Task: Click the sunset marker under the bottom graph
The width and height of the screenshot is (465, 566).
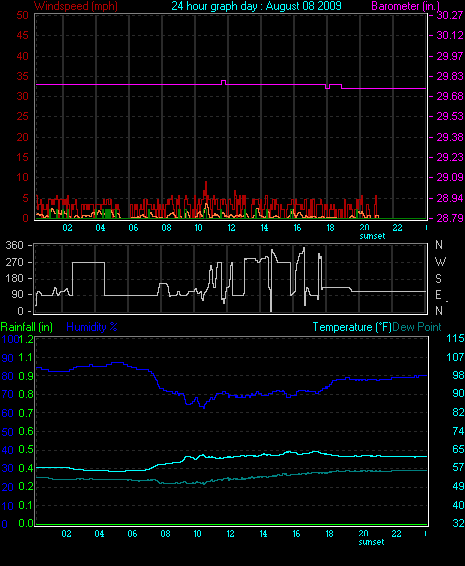Action: coord(371,542)
